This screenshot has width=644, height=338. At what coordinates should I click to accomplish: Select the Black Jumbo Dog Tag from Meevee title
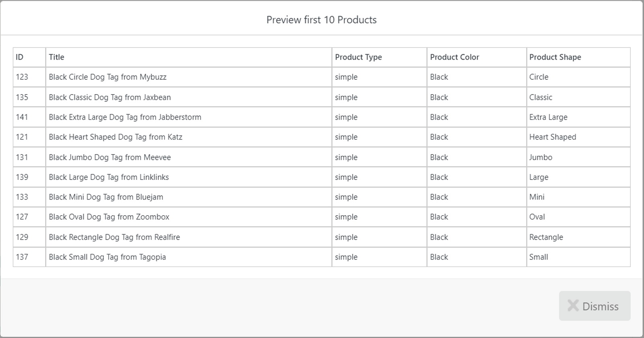109,157
